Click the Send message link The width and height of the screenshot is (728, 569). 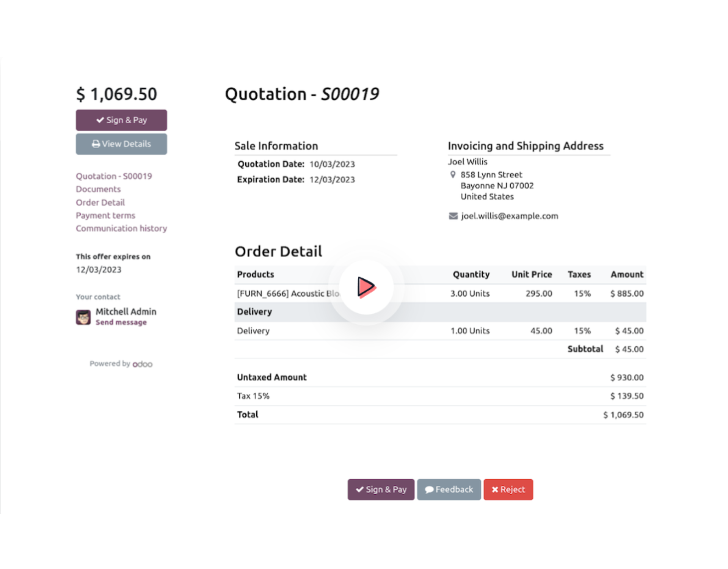point(121,322)
